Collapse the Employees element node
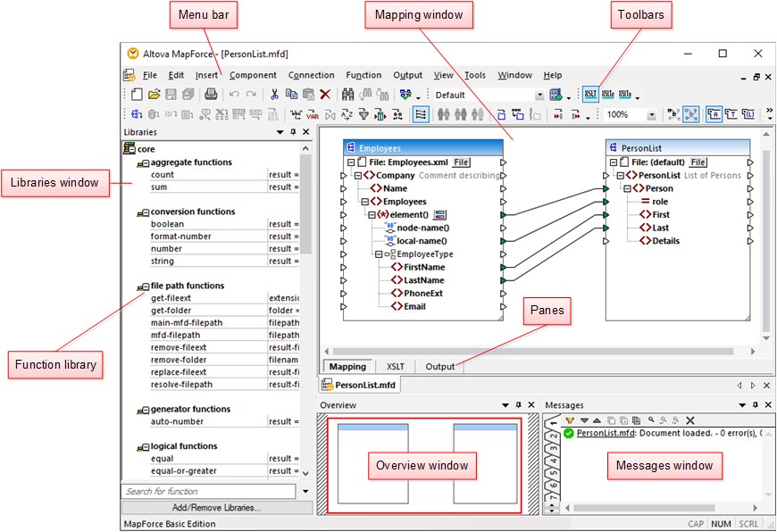777x532 pixels. tap(364, 202)
